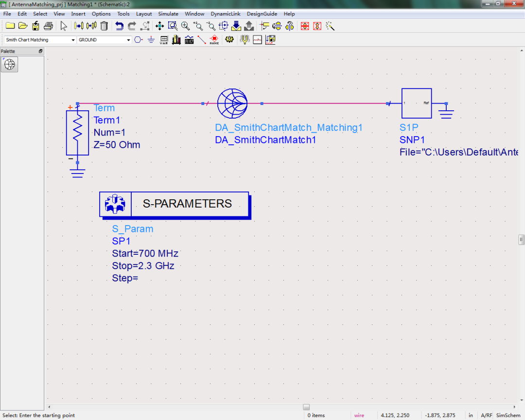This screenshot has width=525, height=420.
Task: Open the Simulate menu
Action: point(168,14)
